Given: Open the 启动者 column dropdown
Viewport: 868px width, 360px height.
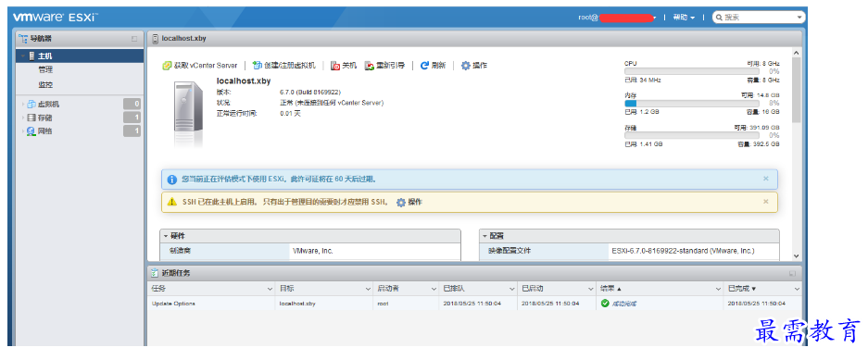Looking at the screenshot, I should click(x=434, y=289).
